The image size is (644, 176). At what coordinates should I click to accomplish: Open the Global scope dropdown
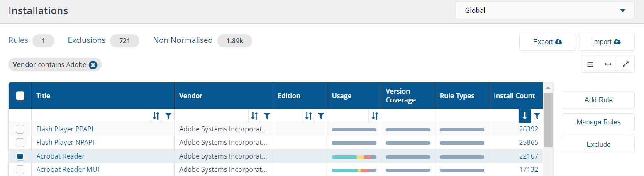[x=545, y=10]
